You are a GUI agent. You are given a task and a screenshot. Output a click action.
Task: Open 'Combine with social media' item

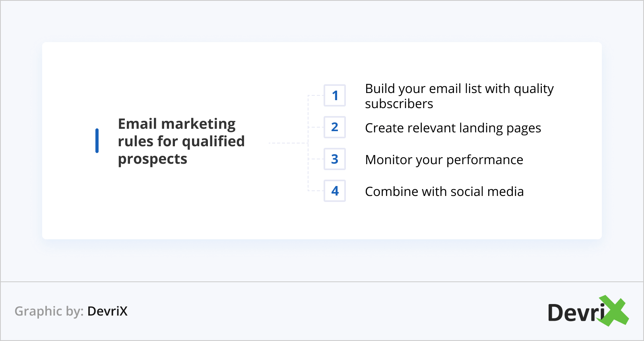click(x=444, y=192)
